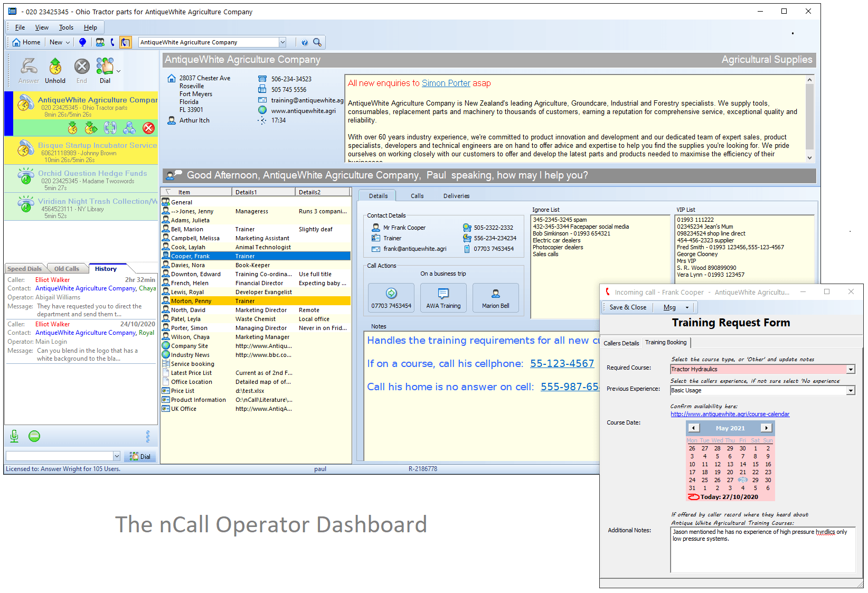Click the Additional Notes text box

click(x=762, y=550)
